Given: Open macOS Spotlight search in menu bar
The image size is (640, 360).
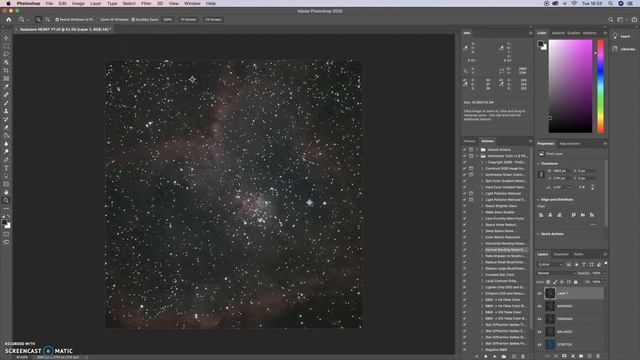Looking at the screenshot, I should coord(610,3).
